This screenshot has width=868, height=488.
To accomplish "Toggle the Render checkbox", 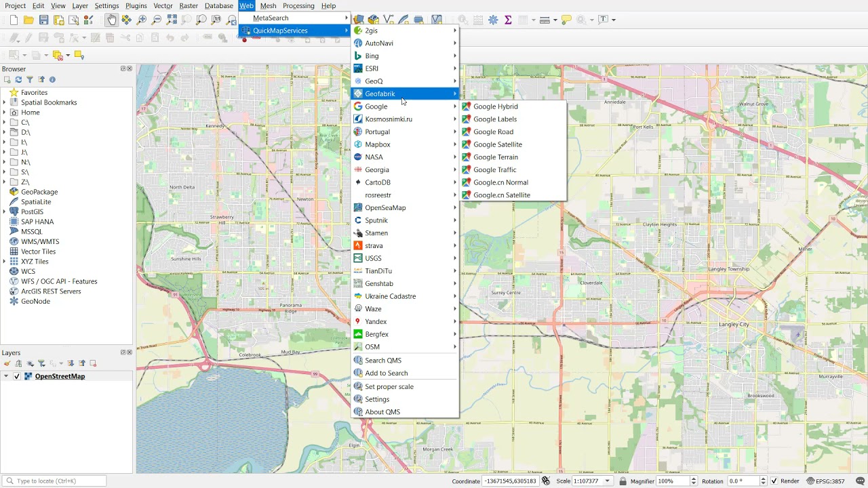I will coord(774,481).
